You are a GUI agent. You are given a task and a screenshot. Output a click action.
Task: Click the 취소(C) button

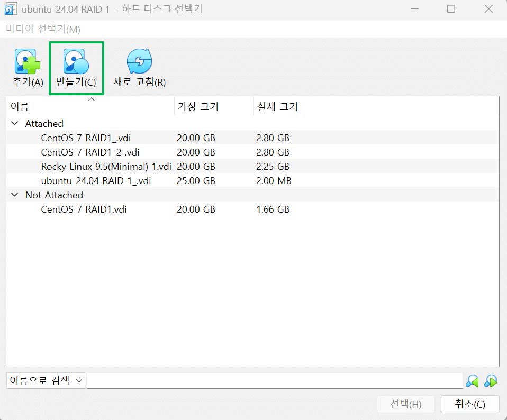click(470, 404)
